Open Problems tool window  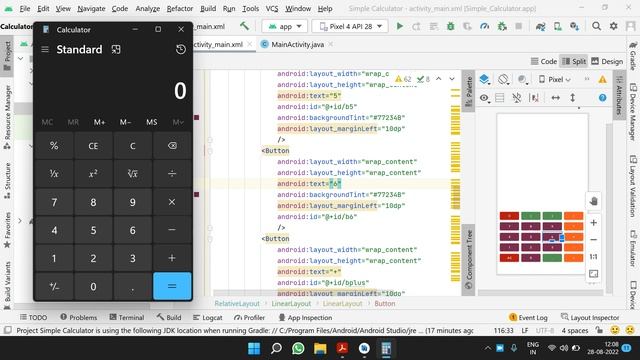point(79,317)
